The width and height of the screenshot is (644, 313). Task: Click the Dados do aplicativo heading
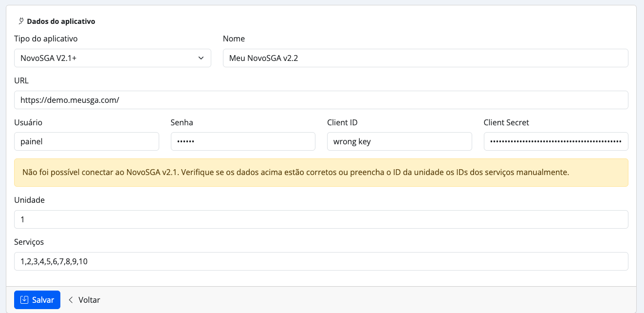(x=61, y=21)
